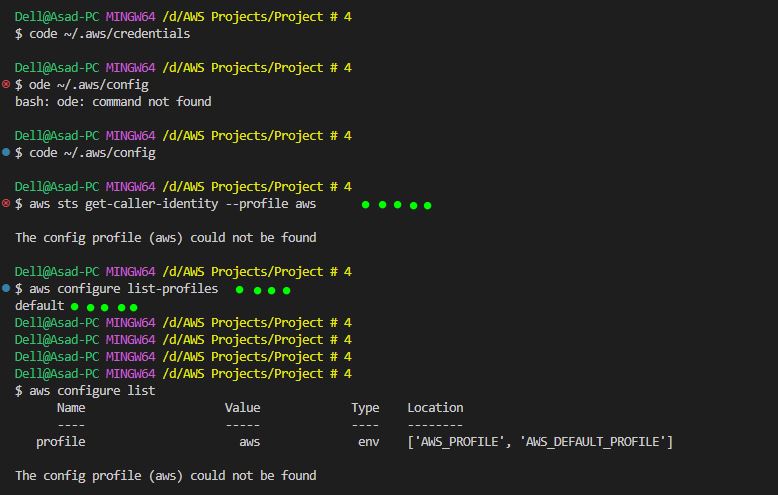Click the 'Type' column header
Image resolution: width=778 pixels, height=495 pixels.
[365, 408]
